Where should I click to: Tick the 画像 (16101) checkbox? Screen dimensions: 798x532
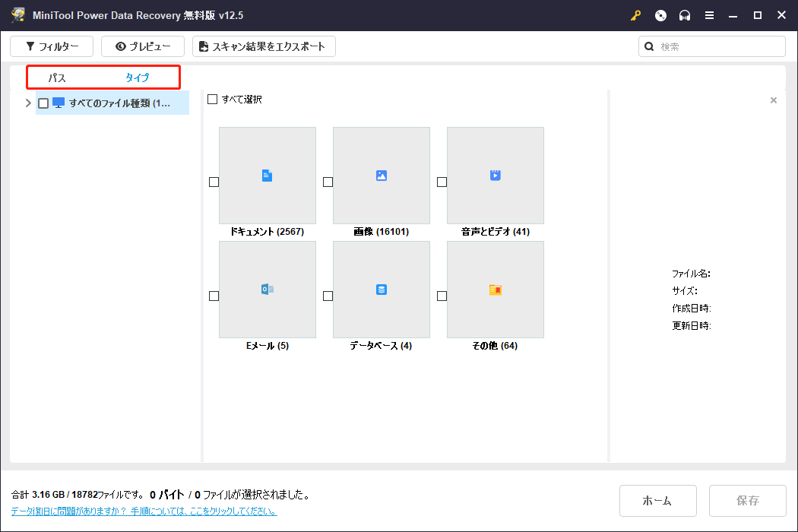328,182
